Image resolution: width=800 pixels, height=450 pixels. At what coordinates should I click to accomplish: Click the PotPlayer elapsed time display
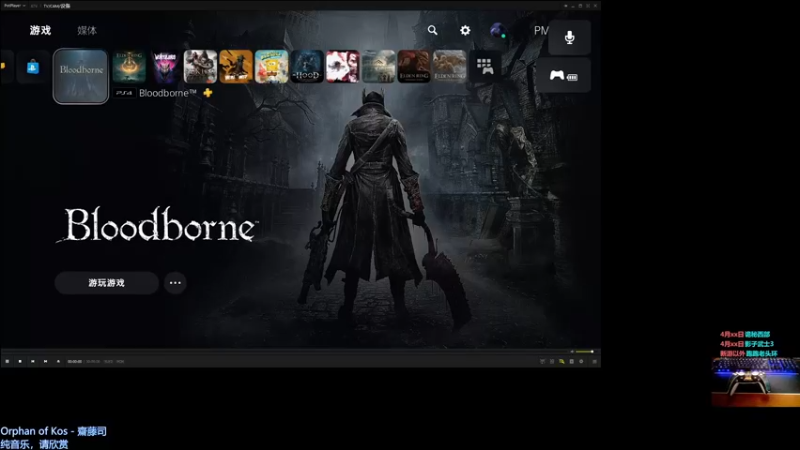[74, 361]
